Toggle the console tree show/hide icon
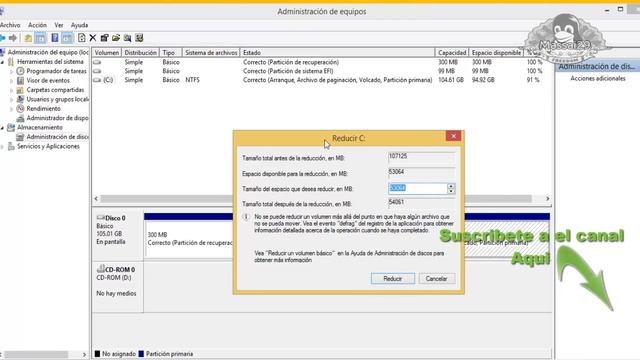This screenshot has height=360, width=640. click(x=40, y=38)
